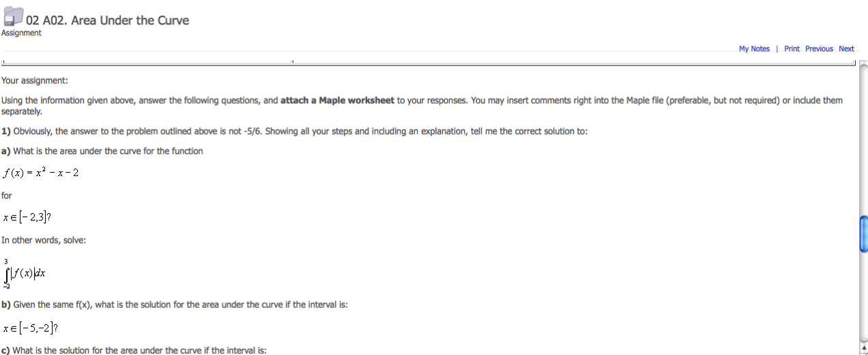Go to the Previous assignment page
The height and width of the screenshot is (355, 868).
[x=819, y=48]
